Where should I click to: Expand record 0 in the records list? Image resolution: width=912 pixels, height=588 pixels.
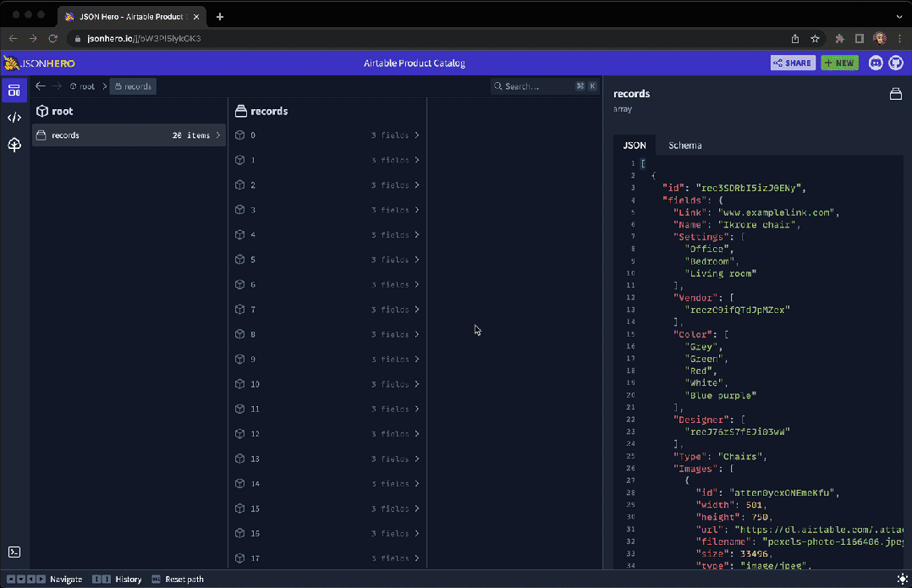328,135
